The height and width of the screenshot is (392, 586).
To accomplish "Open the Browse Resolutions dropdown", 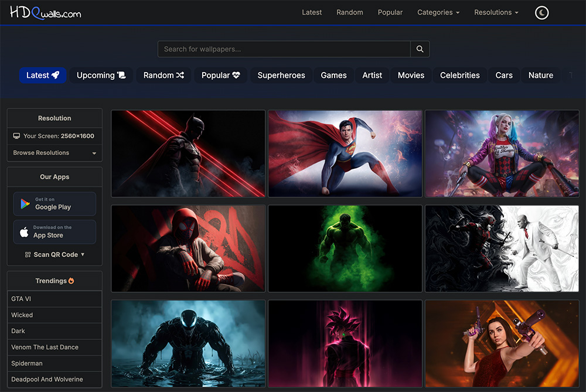I will [x=54, y=153].
